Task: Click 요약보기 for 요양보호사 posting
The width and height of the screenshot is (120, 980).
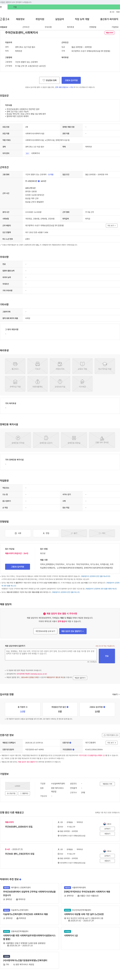Action: pos(107,829)
